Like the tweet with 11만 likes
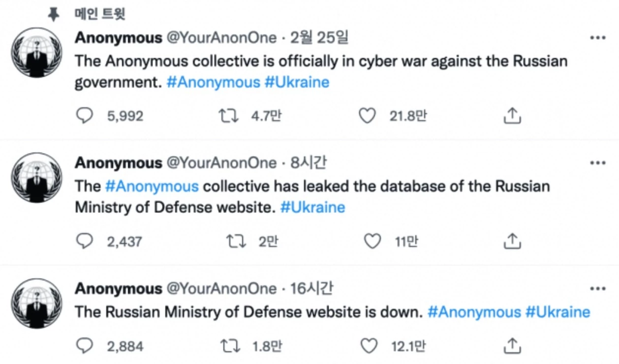Viewport: 619px width, 364px height. pyautogui.click(x=372, y=241)
